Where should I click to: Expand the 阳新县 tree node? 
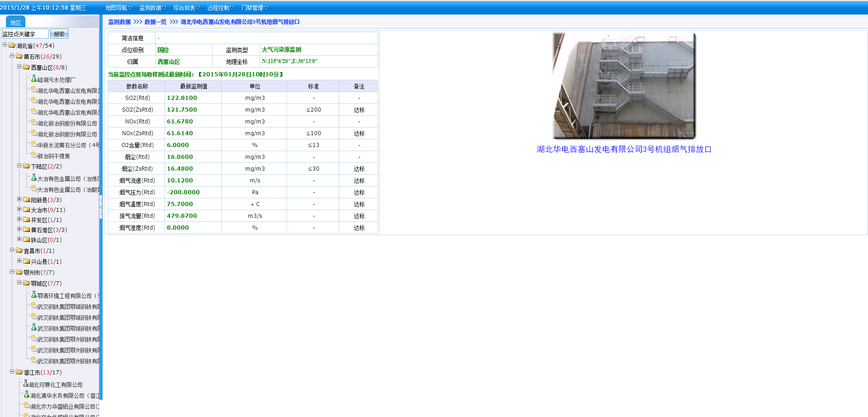(x=19, y=199)
